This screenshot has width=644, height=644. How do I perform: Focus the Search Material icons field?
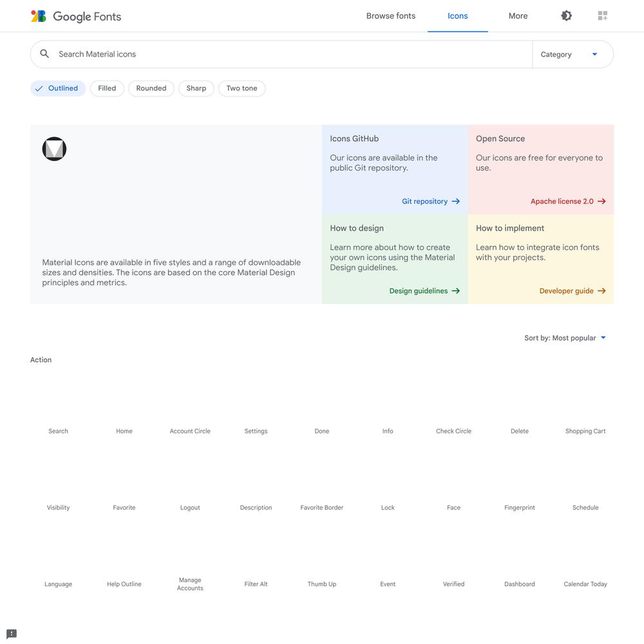pyautogui.click(x=294, y=54)
